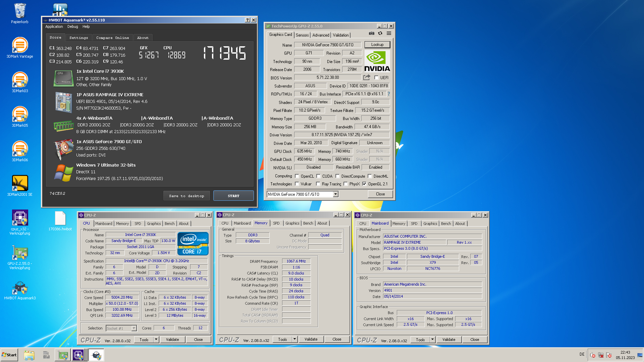Open the SPD tab in CPU-Z CPU window
This screenshot has height=362, width=644.
138,224
